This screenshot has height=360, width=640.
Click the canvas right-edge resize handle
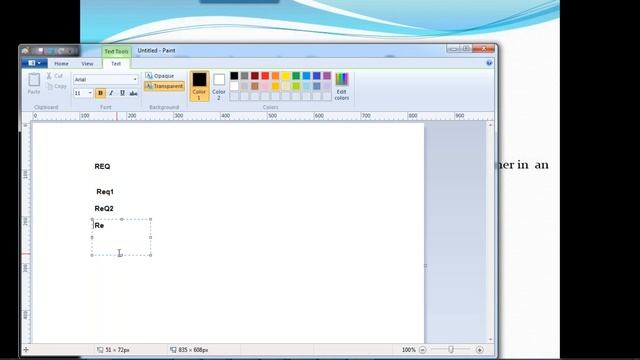point(426,266)
